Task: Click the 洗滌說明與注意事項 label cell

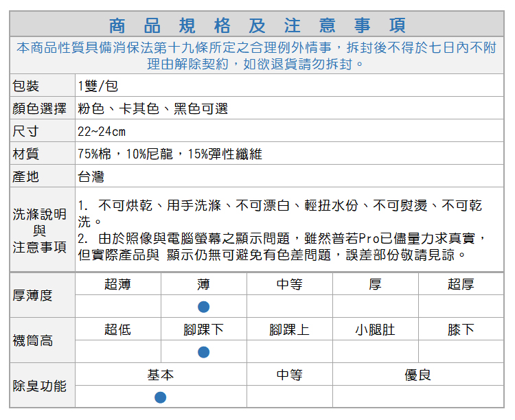Action: point(40,230)
